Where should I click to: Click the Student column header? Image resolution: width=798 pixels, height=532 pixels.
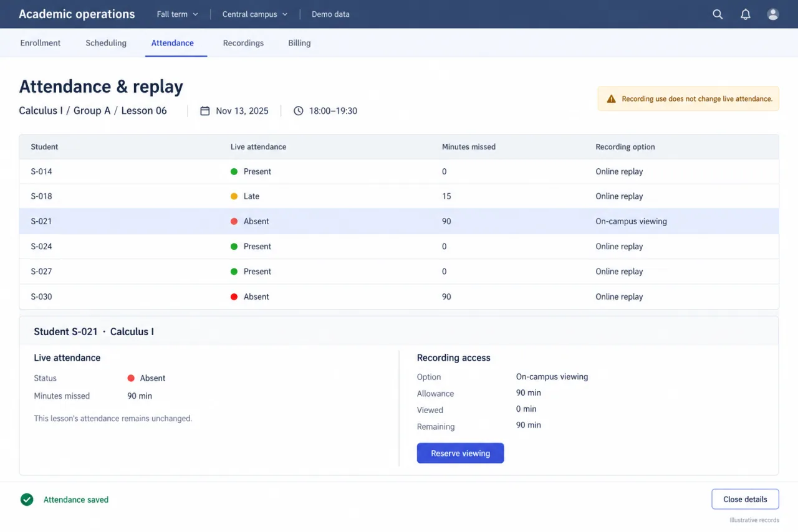(x=44, y=147)
